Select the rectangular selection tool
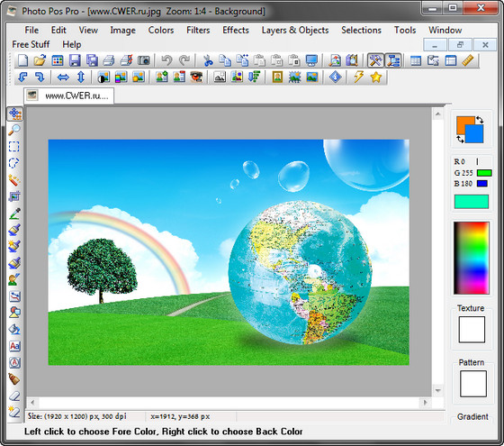 click(x=13, y=146)
